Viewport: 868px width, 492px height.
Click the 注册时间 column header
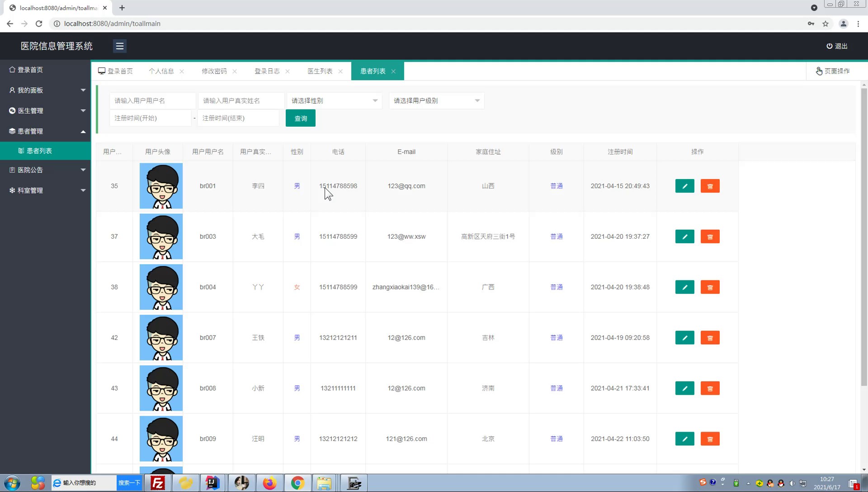[620, 152]
